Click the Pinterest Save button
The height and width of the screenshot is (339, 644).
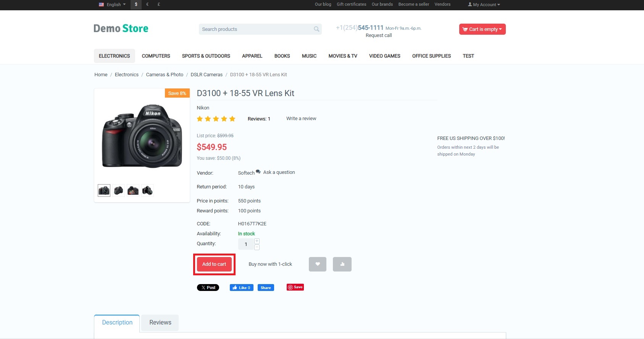click(x=295, y=287)
